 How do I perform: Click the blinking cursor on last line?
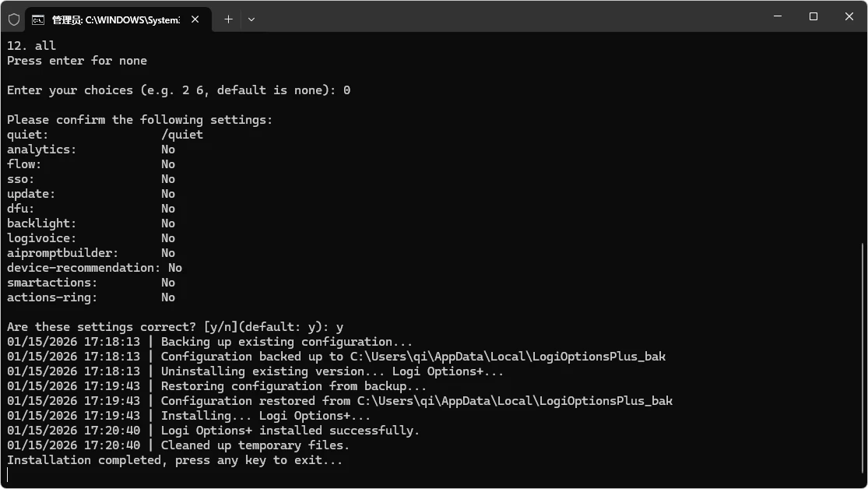click(8, 475)
